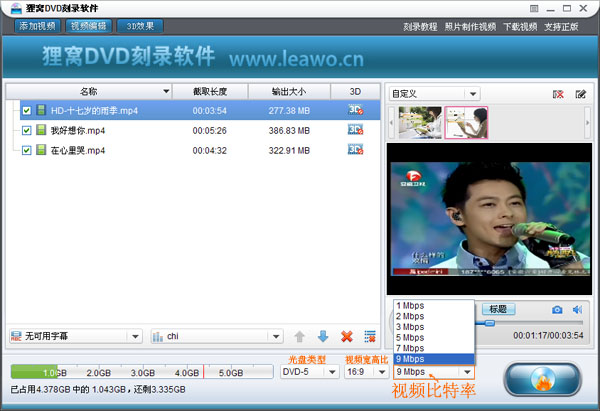Screen dimensions: 600x411
Task: Uncheck the HD-十七岁的雨季.mp4 checkbox
Action: coord(26,111)
